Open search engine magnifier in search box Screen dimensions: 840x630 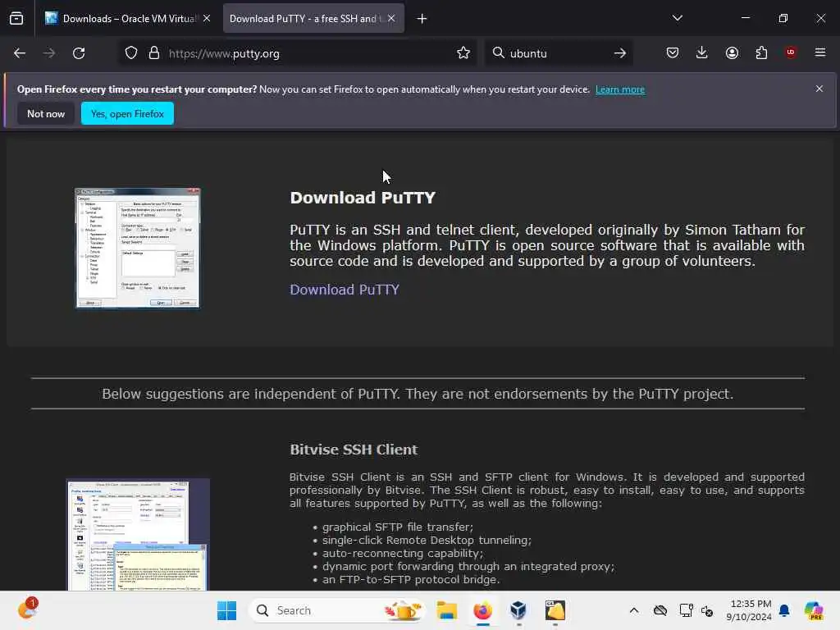pyautogui.click(x=498, y=53)
